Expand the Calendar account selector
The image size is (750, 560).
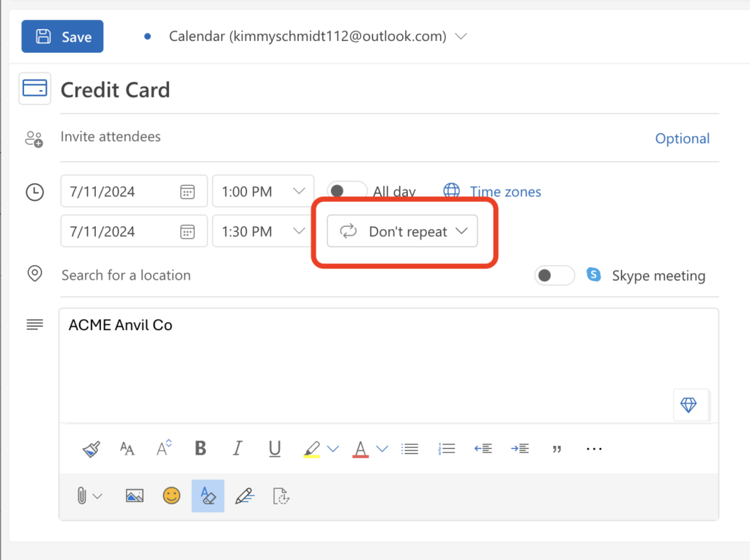(x=461, y=36)
